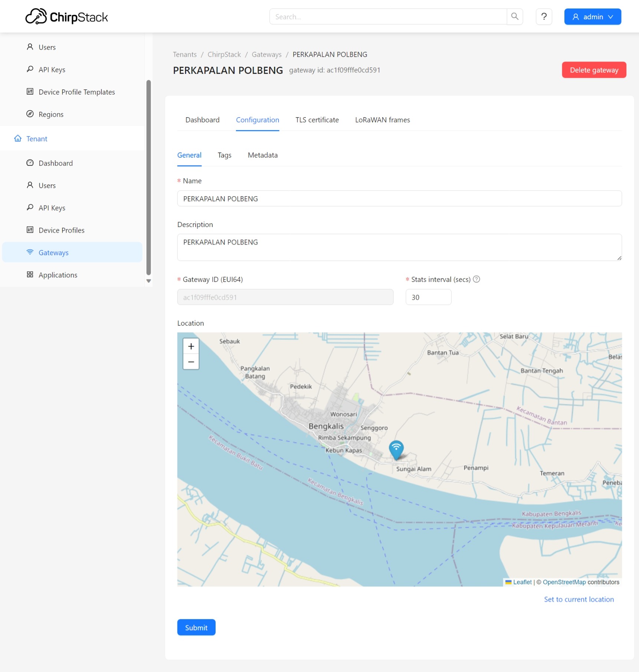Select the Tags sub-tab

click(224, 155)
